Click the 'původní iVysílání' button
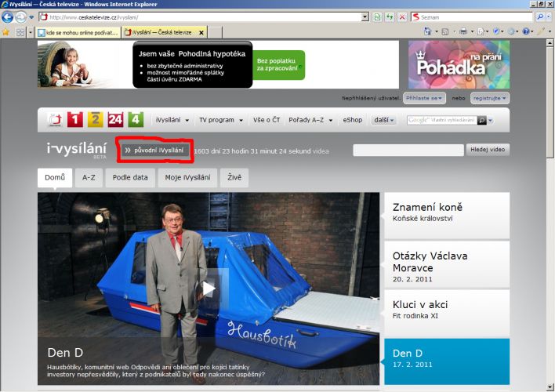Viewport: 555px width, 392px height. 155,151
